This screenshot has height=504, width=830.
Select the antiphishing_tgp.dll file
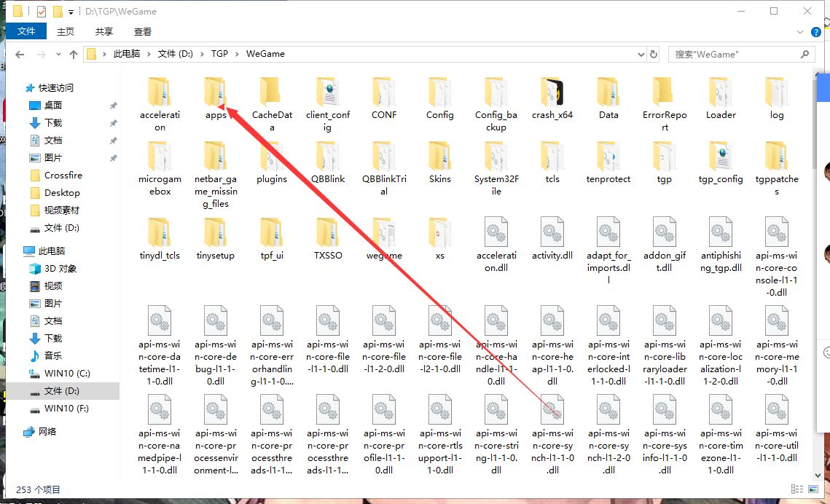[x=721, y=245]
